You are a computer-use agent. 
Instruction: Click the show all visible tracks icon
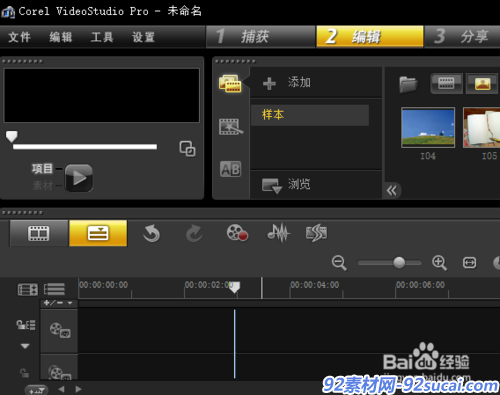(x=54, y=289)
